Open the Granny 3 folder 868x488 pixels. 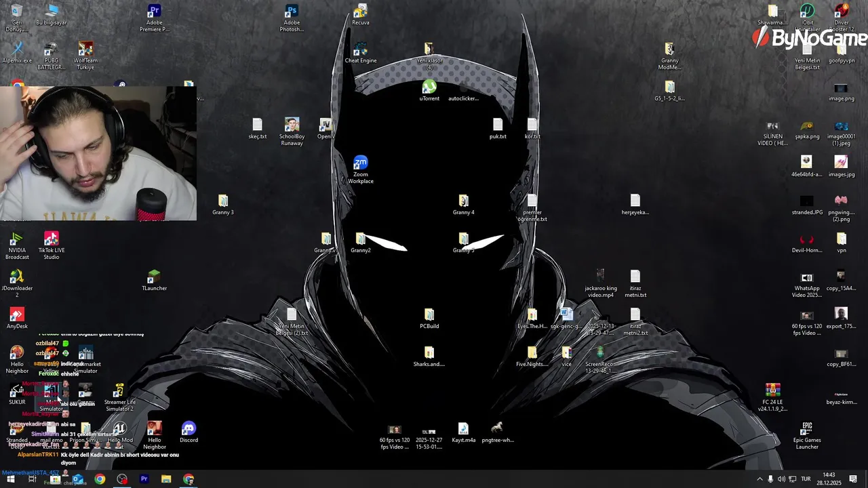tap(223, 205)
